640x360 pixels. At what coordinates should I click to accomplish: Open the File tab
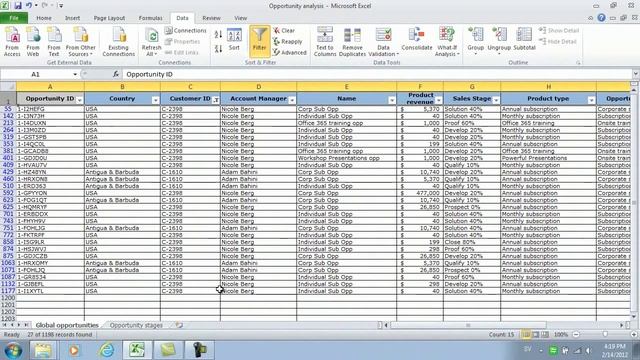[14, 18]
